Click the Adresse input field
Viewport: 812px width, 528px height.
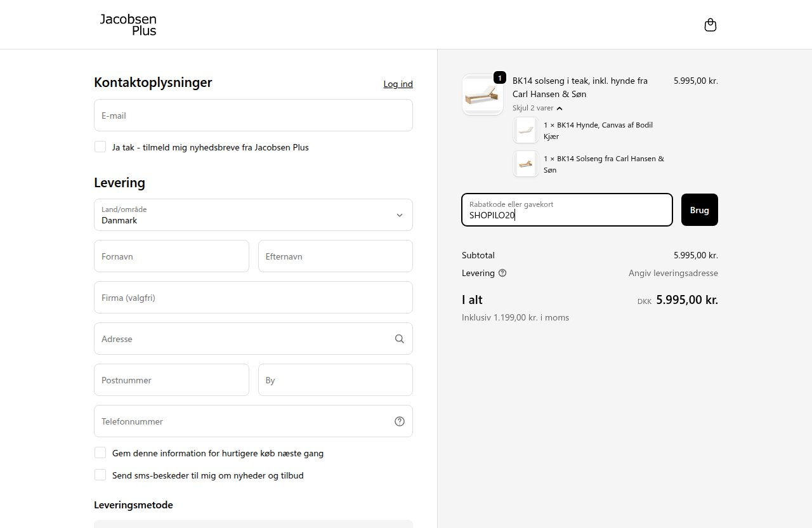[x=253, y=339]
